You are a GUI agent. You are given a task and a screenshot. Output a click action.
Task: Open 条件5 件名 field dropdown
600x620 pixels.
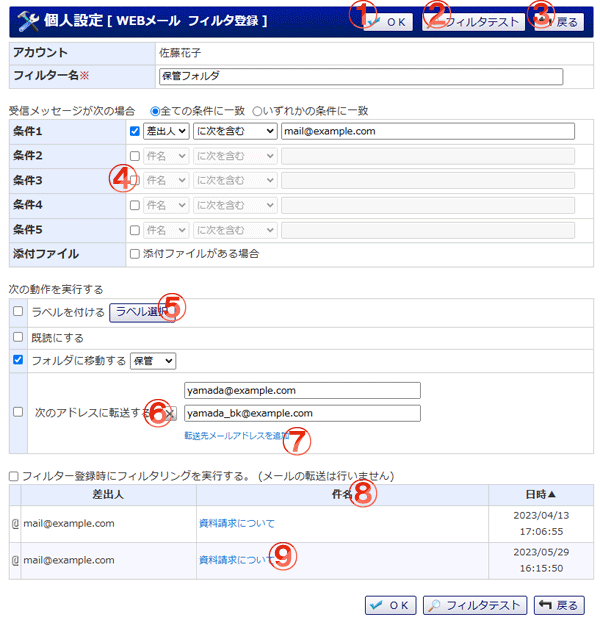coord(166,230)
